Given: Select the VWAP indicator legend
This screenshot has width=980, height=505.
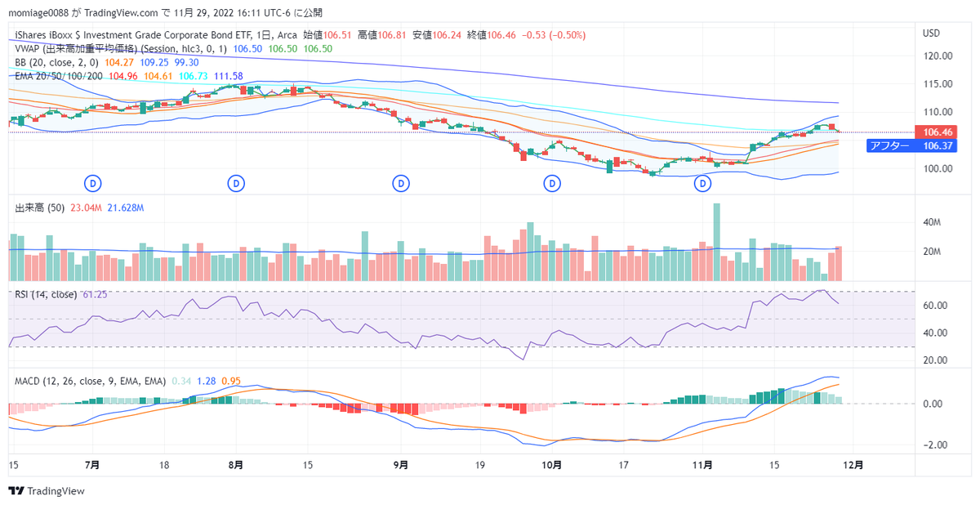Looking at the screenshot, I should (122, 49).
